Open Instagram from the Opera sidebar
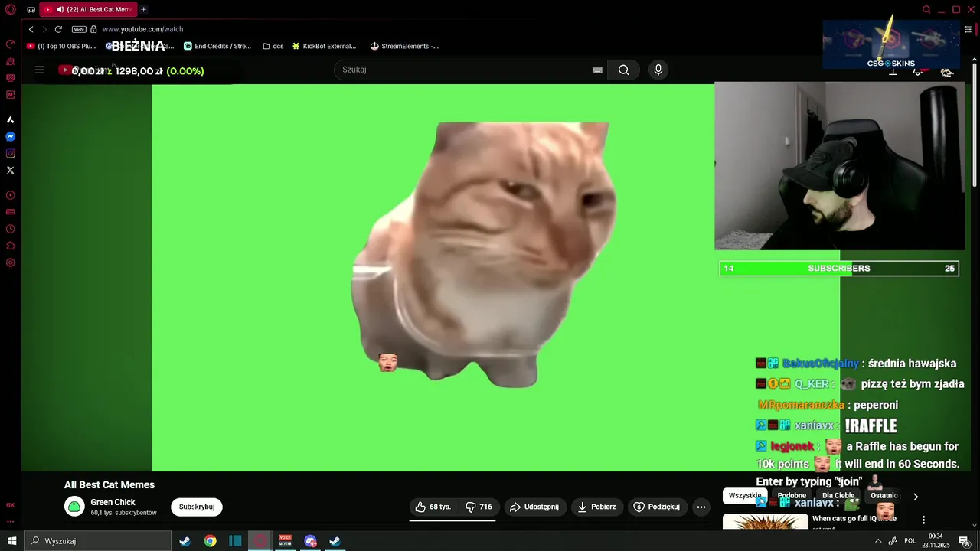 click(11, 154)
